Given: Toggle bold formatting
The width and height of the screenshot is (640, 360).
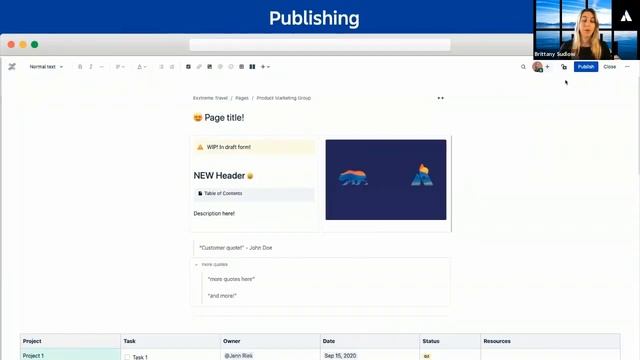Looking at the screenshot, I should (x=80, y=67).
